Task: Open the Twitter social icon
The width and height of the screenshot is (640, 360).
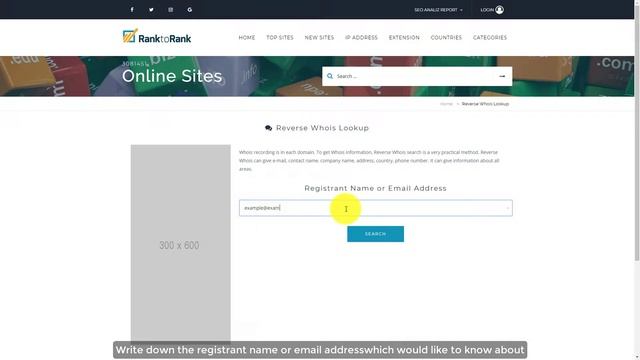Action: tap(151, 9)
